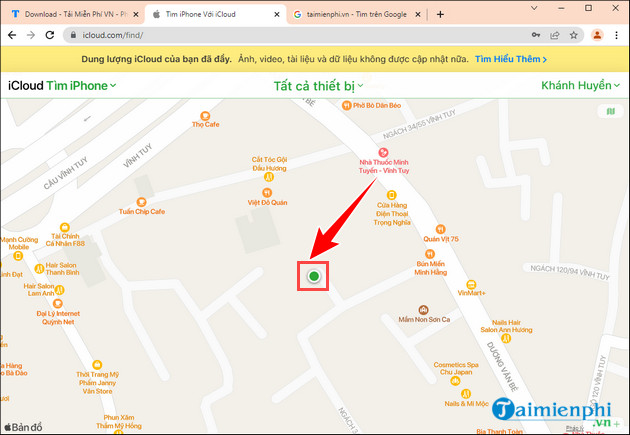Click the Nails & Mi Mộc marker

click(x=466, y=394)
